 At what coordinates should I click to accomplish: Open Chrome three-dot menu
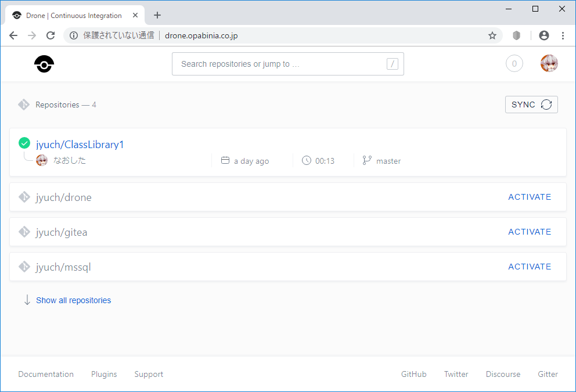563,35
